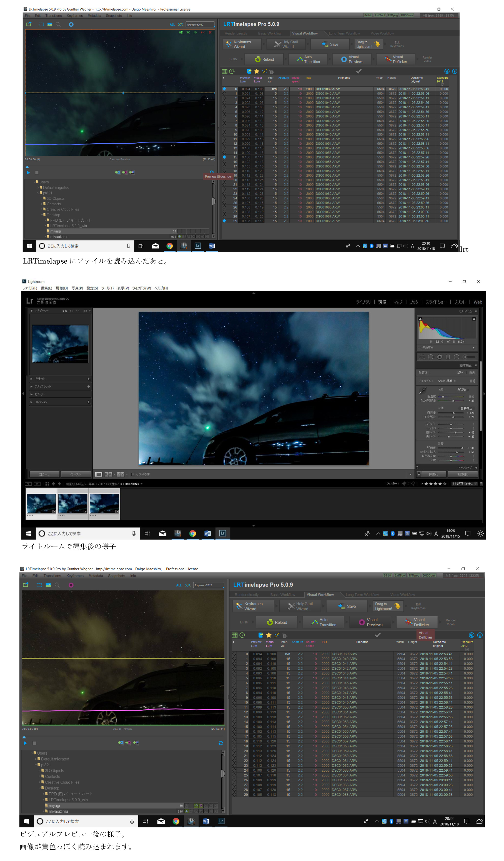Open the Transitions menu in the top LRTimelapse window
The height and width of the screenshot is (861, 504).
(x=54, y=16)
